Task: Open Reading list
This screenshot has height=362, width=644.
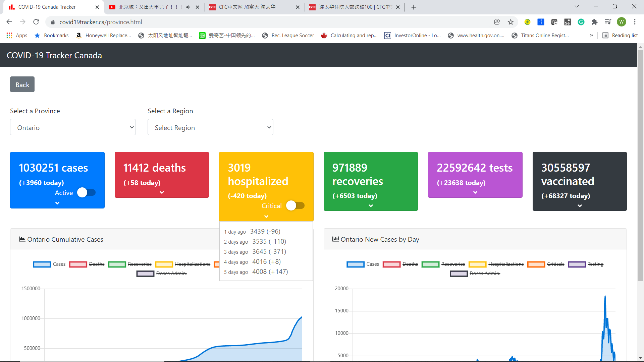Action: pyautogui.click(x=620, y=36)
